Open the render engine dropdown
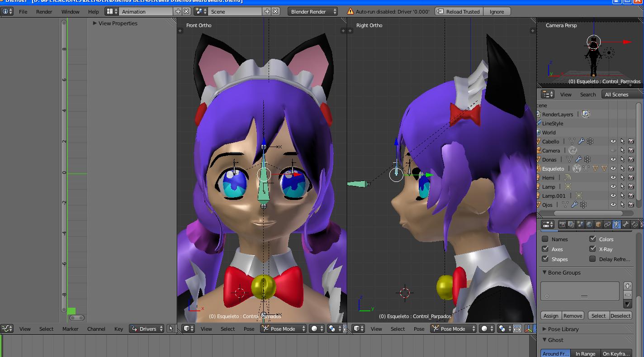This screenshot has height=357, width=644. (x=313, y=11)
